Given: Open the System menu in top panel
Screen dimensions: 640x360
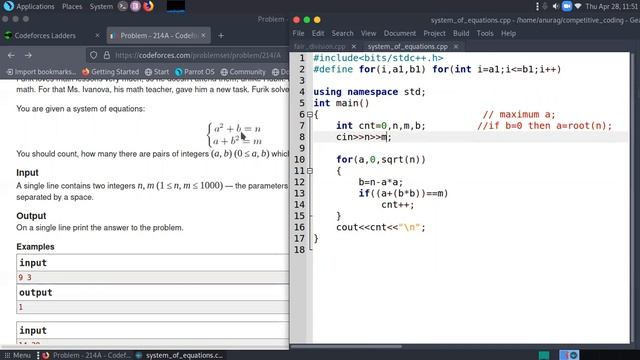Looking at the screenshot, I should click(x=101, y=7).
